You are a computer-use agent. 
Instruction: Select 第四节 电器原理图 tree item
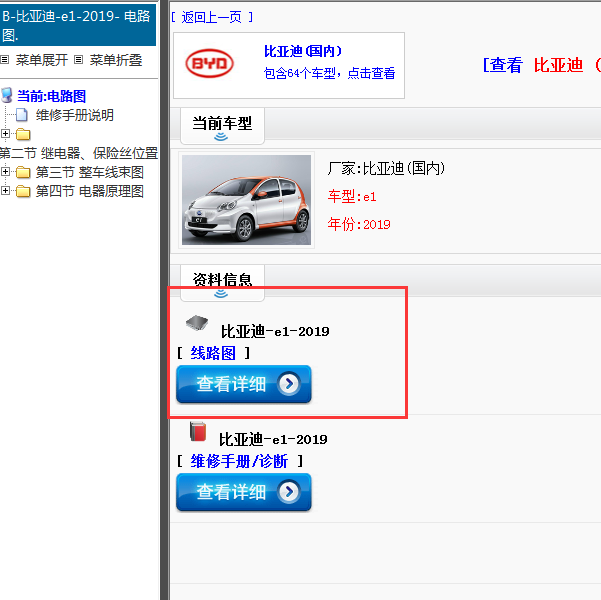90,191
